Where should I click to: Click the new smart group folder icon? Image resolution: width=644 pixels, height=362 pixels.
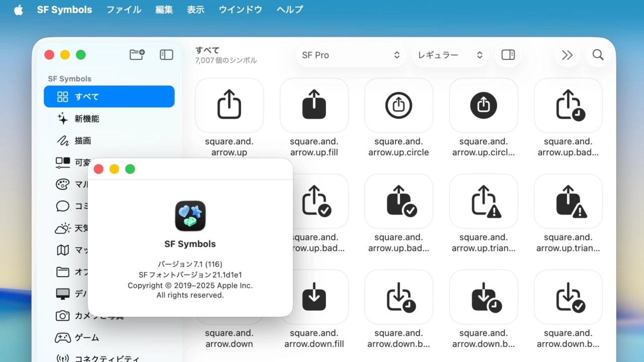point(137,55)
